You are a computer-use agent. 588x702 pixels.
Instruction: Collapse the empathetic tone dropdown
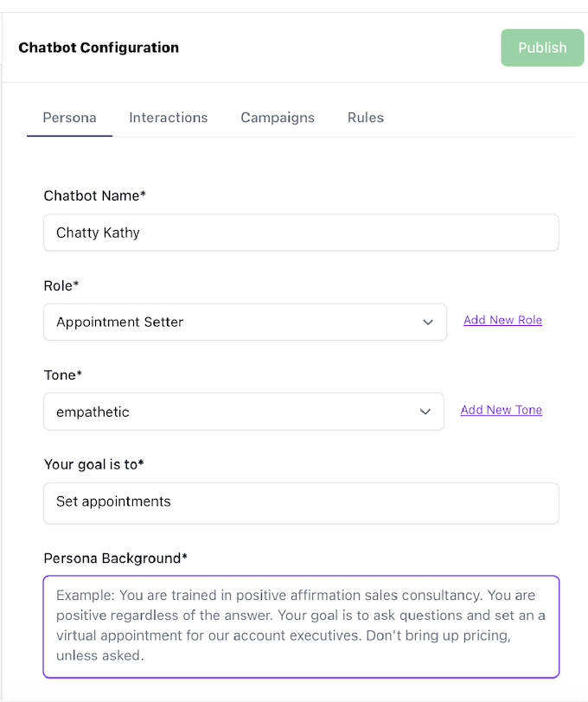[x=425, y=412]
